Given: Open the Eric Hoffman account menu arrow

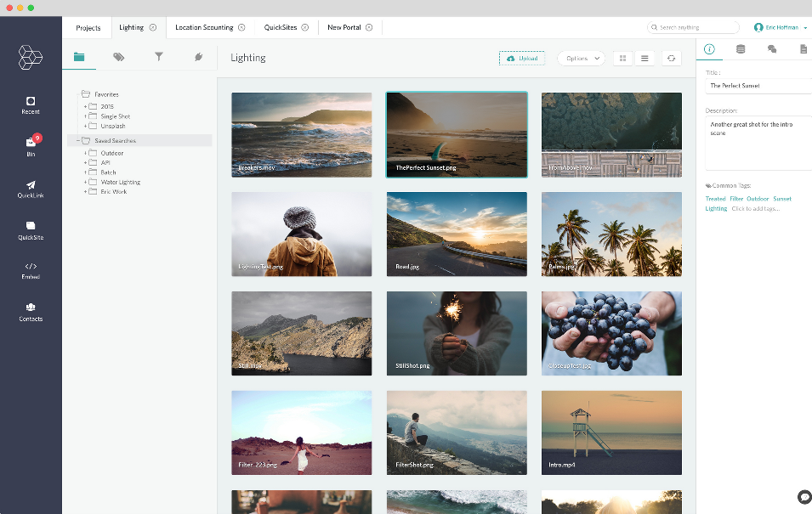Looking at the screenshot, I should coord(805,28).
